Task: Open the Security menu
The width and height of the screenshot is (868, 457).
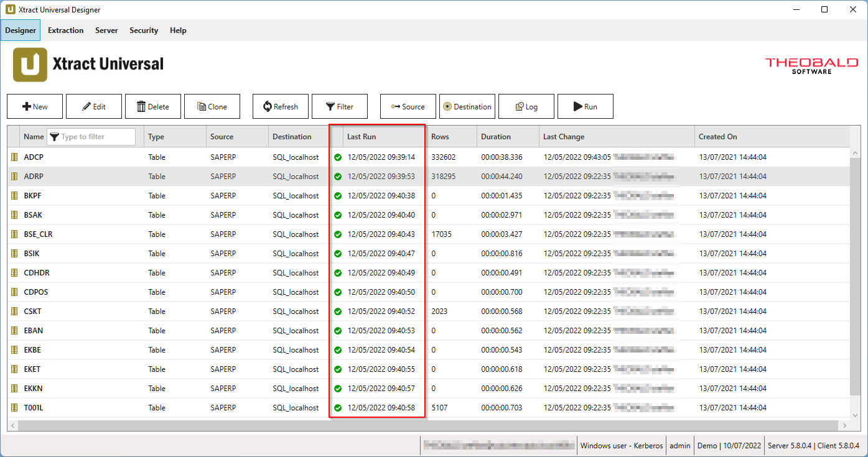Action: coord(144,30)
